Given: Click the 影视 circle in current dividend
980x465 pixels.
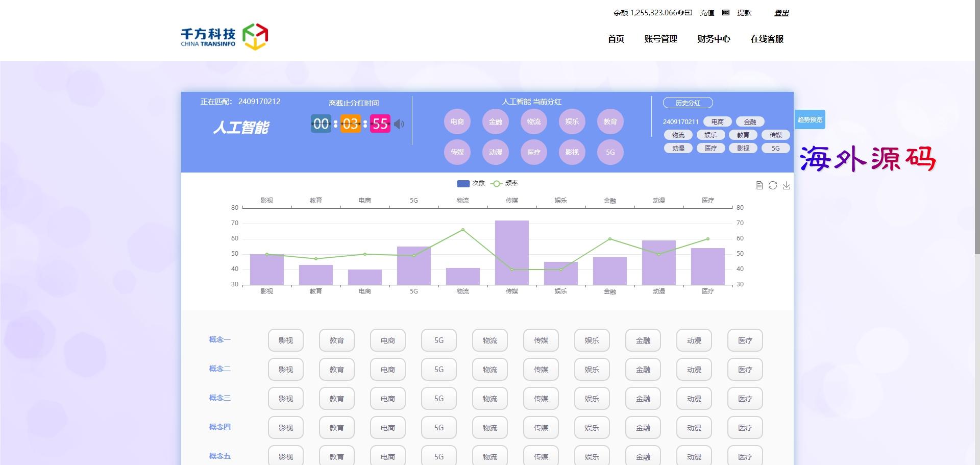Looking at the screenshot, I should click(572, 152).
